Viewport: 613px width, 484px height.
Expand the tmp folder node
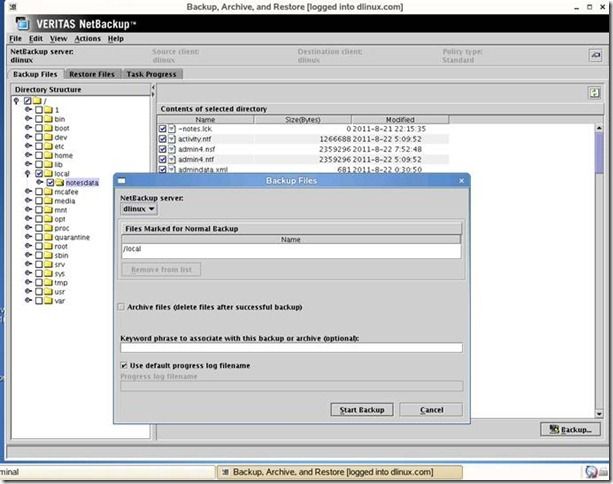[28, 282]
